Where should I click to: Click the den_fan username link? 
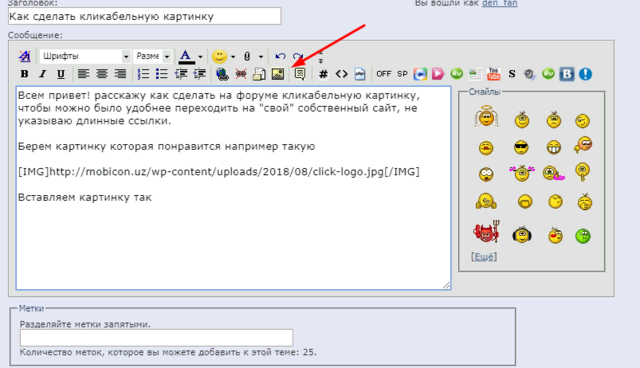click(500, 3)
